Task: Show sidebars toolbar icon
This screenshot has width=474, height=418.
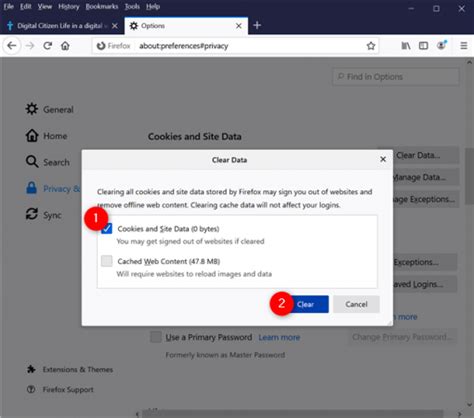Action: [x=423, y=46]
